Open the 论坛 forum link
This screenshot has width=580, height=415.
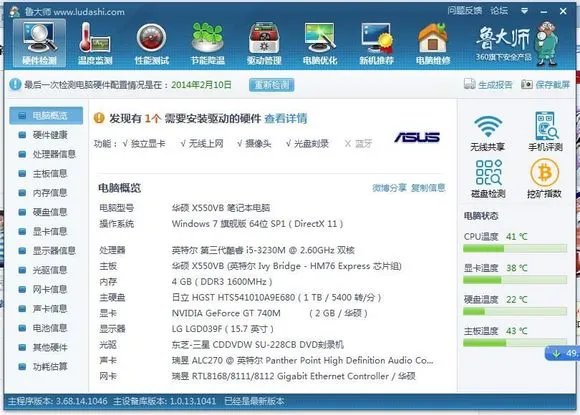pyautogui.click(x=499, y=11)
